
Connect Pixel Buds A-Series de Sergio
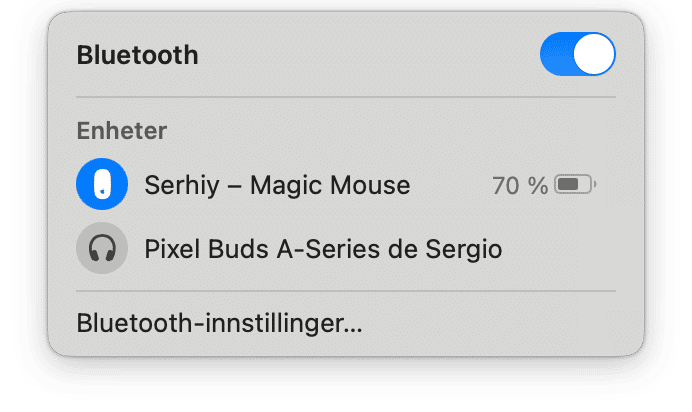(x=323, y=249)
